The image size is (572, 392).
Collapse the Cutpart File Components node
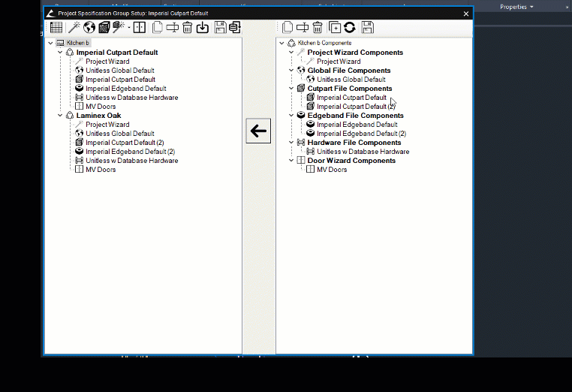click(x=291, y=89)
